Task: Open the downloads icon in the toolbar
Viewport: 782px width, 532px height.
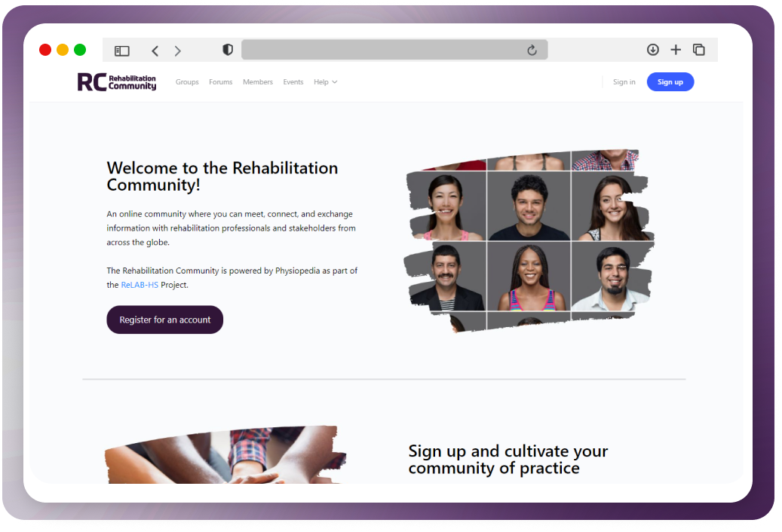Action: click(653, 49)
